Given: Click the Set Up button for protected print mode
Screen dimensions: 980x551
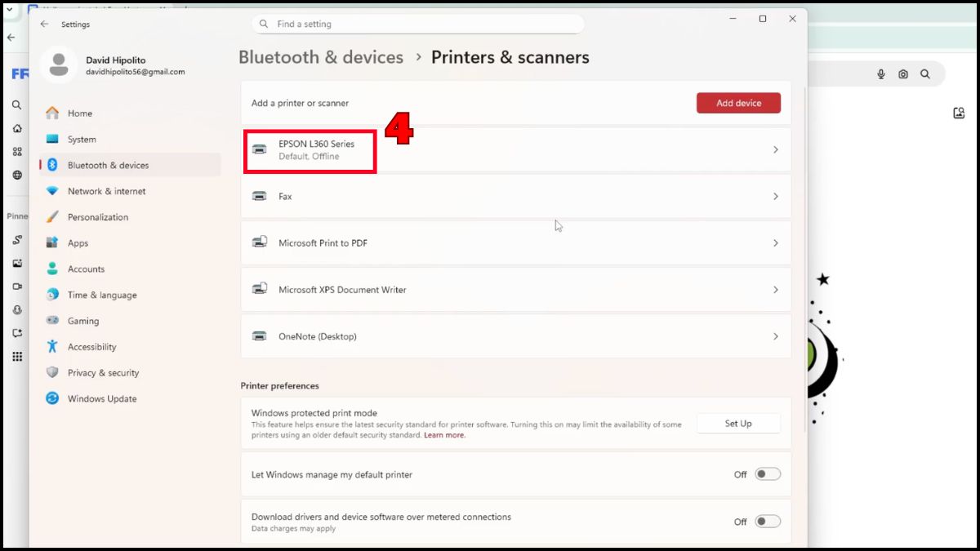Looking at the screenshot, I should (x=738, y=424).
